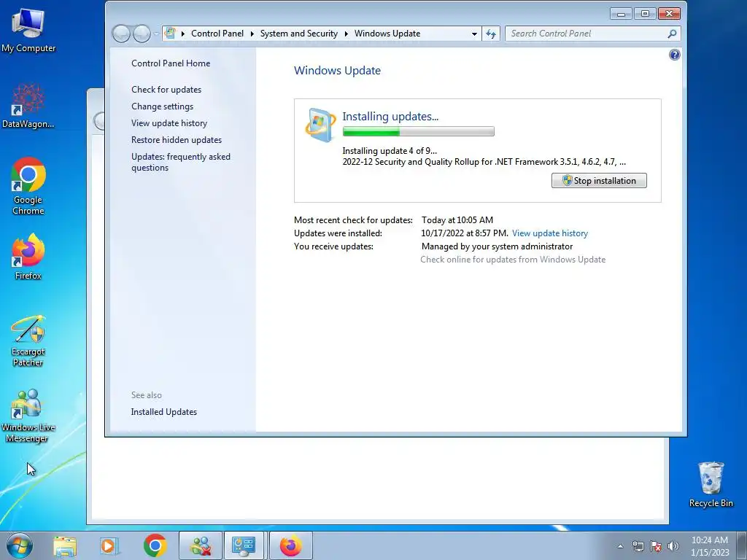Switch to Control Panel taskbar button

point(244,545)
